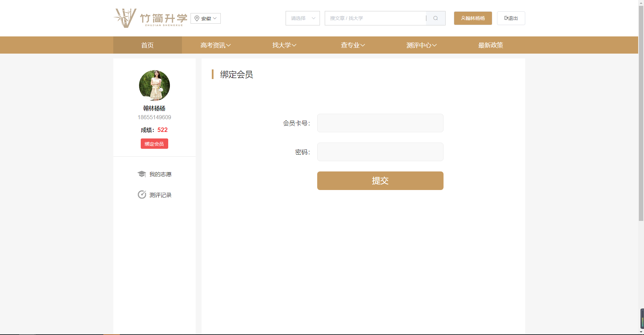This screenshot has width=644, height=335.
Task: Expand the 高考资讯 navigation menu
Action: click(216, 45)
